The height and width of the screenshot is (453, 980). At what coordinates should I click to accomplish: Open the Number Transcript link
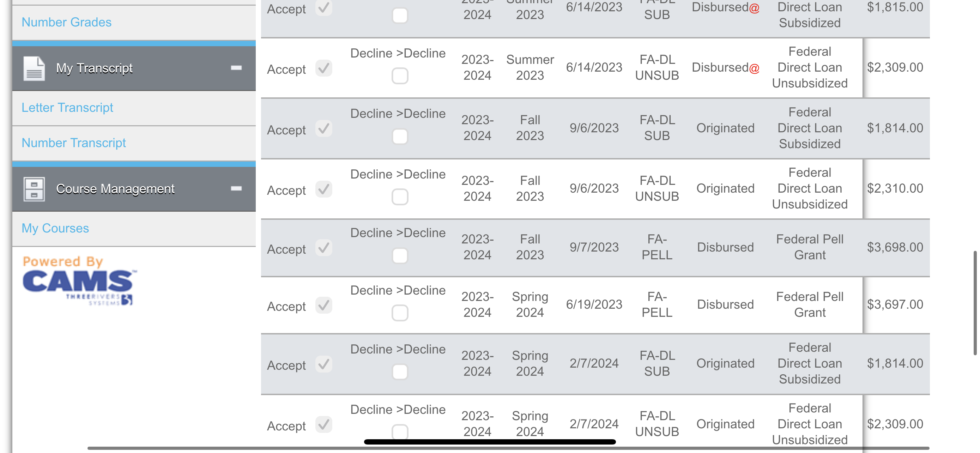pos(73,143)
